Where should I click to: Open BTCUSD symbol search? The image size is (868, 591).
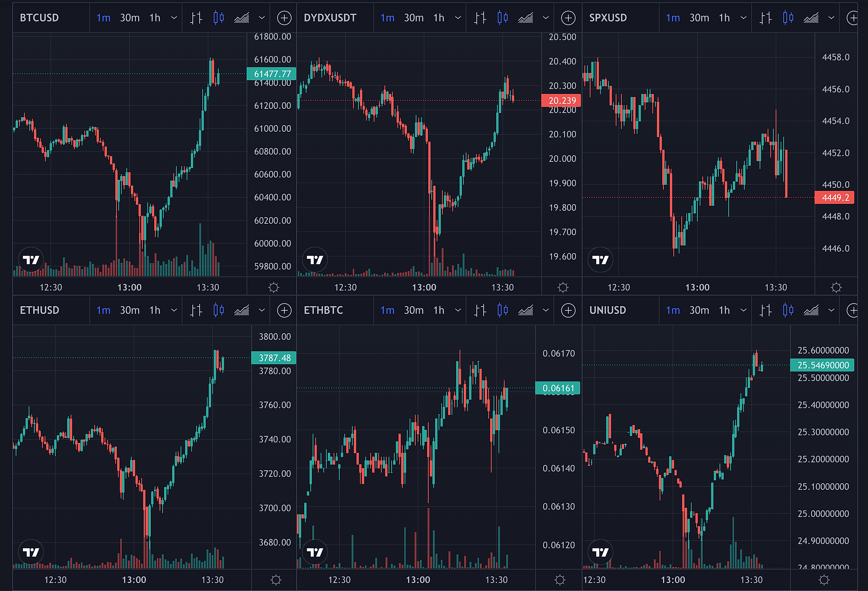[x=39, y=18]
